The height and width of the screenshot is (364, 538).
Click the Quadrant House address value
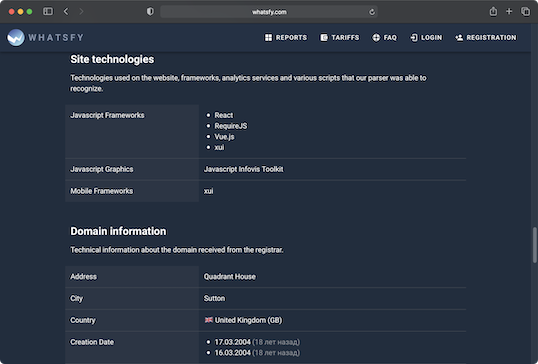pos(230,277)
